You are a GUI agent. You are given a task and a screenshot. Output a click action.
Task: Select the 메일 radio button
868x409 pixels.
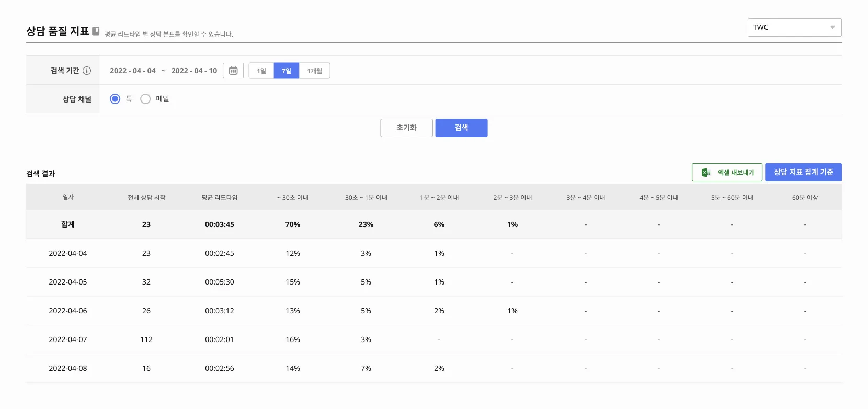click(x=145, y=99)
